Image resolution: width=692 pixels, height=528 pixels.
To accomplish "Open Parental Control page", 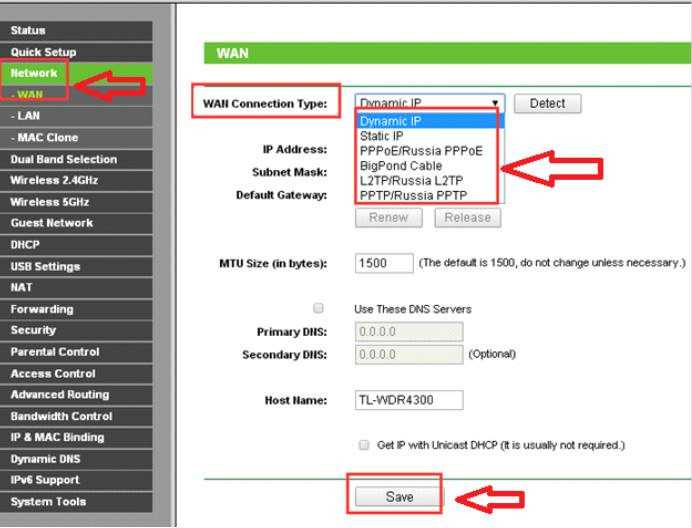I will point(76,352).
